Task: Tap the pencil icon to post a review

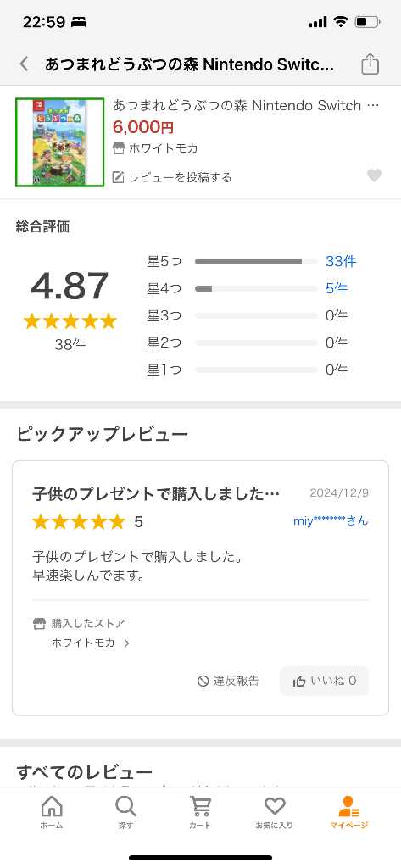Action: [118, 177]
